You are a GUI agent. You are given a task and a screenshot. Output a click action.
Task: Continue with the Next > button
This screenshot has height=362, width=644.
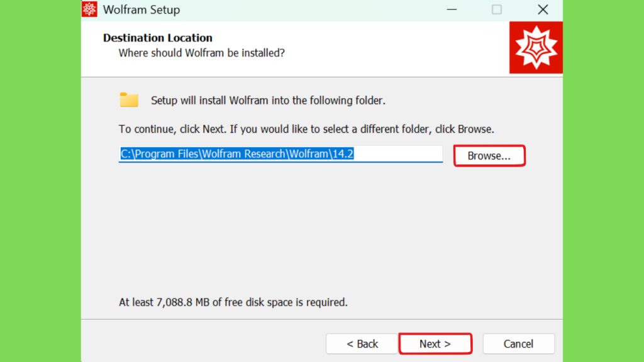click(435, 344)
